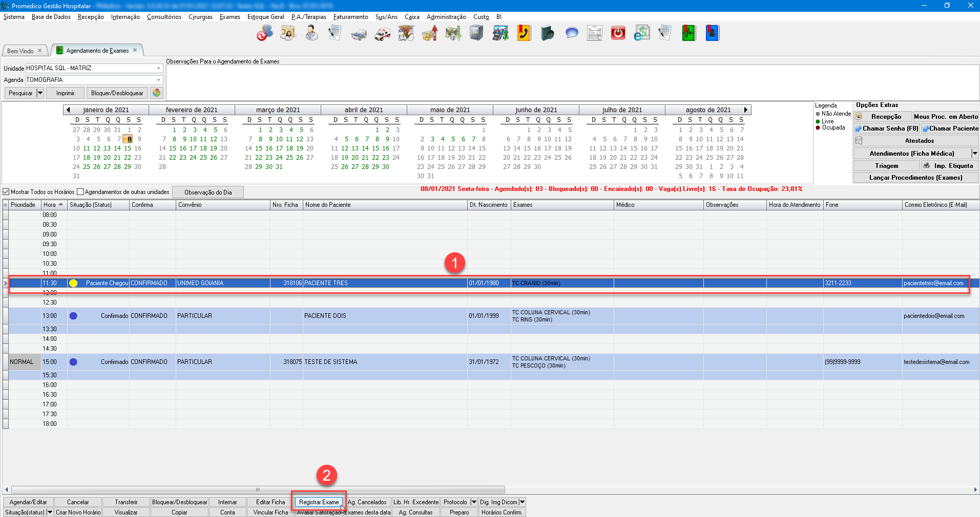Screen dimensions: 980x517
Task: Open the Faturamento menu
Action: pos(350,17)
